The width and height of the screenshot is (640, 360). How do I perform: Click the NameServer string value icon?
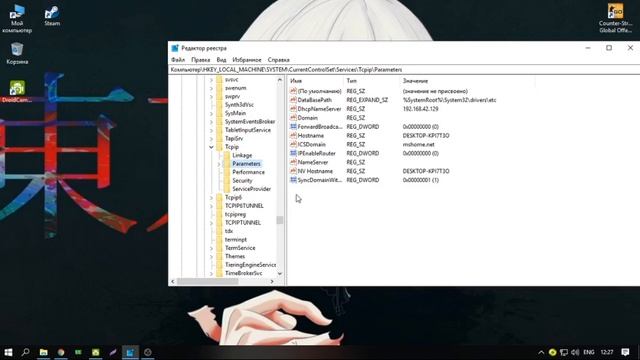[x=293, y=162]
